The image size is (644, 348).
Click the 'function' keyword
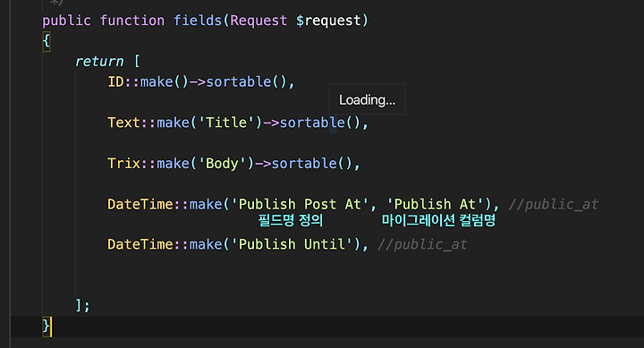[131, 21]
